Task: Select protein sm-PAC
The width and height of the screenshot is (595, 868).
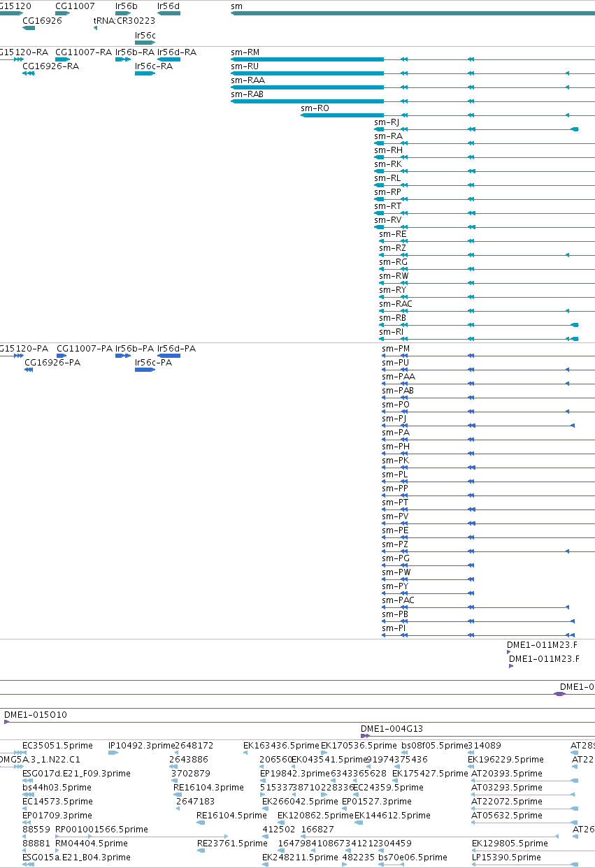Action: [475, 607]
